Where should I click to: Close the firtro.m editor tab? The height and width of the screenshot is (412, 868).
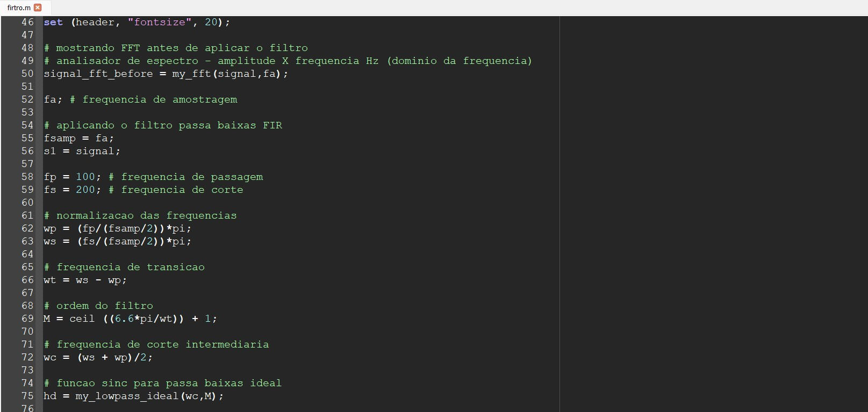coord(38,8)
